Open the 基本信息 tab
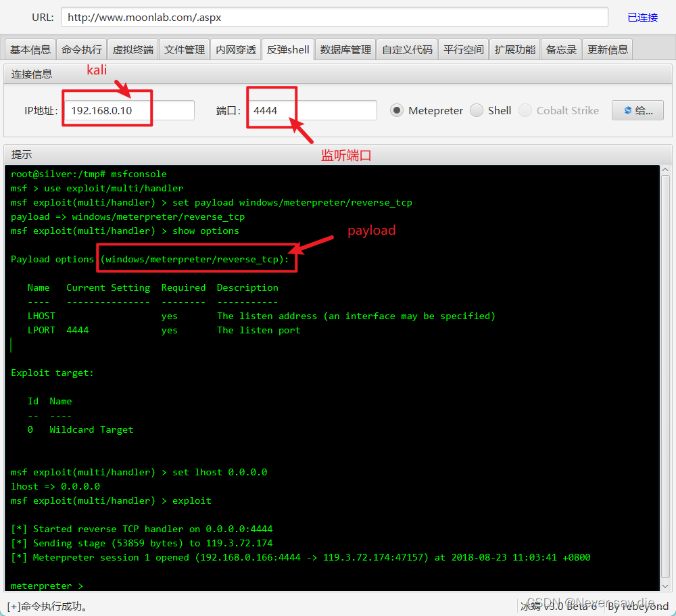This screenshot has width=676, height=616. click(x=30, y=49)
